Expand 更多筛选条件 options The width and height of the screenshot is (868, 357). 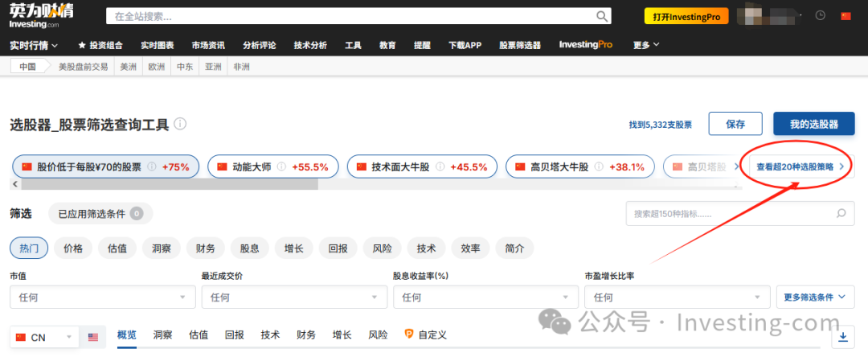(x=814, y=297)
